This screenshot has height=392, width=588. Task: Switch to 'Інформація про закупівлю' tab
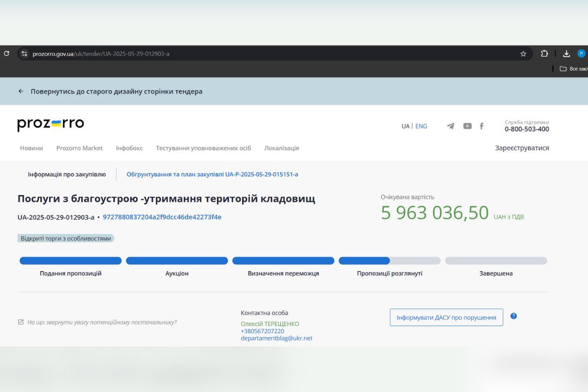click(67, 174)
